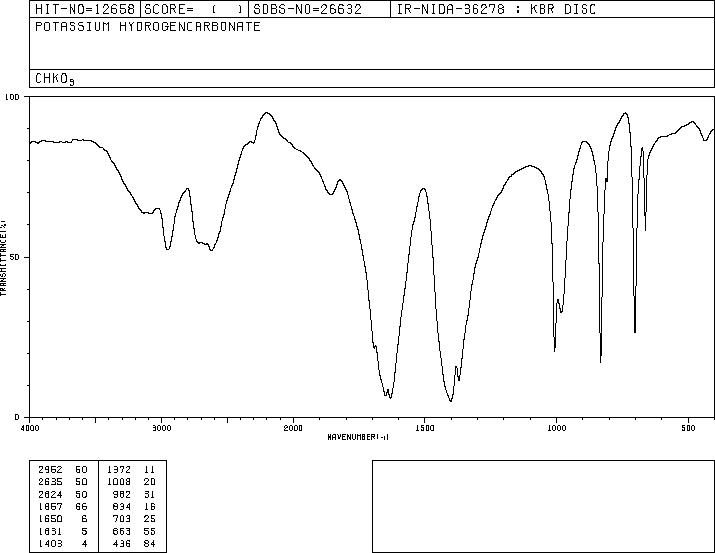Click the 436 peak entry in the table
The image size is (715, 553).
pyautogui.click(x=122, y=543)
